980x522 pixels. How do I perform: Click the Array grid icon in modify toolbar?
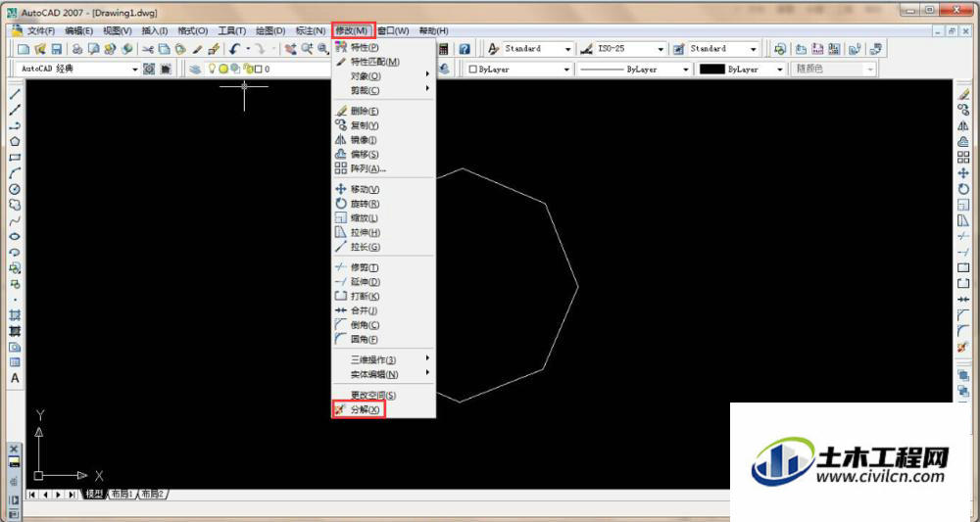pos(963,158)
